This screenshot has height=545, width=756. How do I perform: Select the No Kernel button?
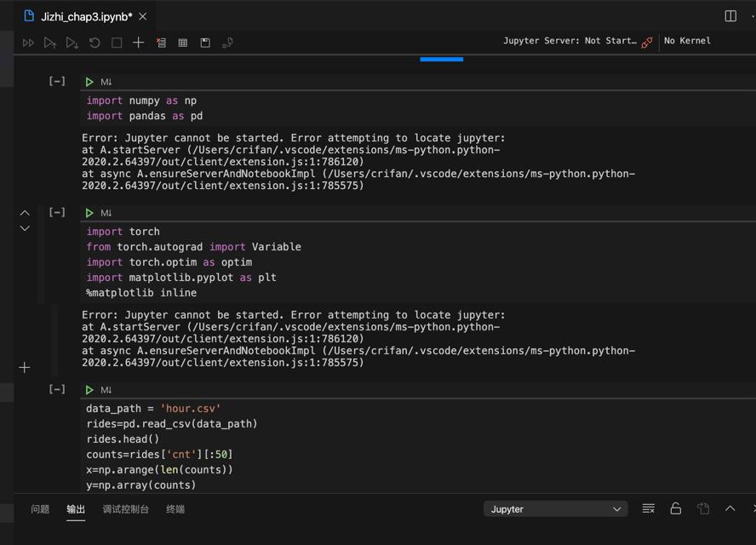(x=687, y=41)
